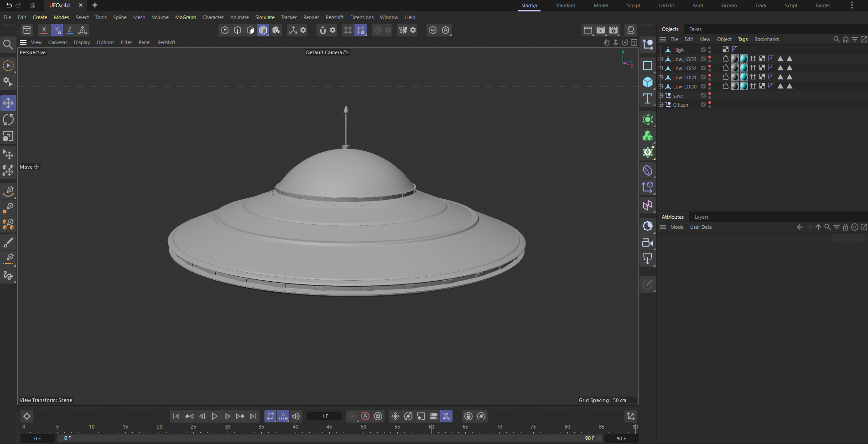Viewport: 868px width, 444px height.
Task: Select the Move tool in left toolbar
Action: point(8,103)
